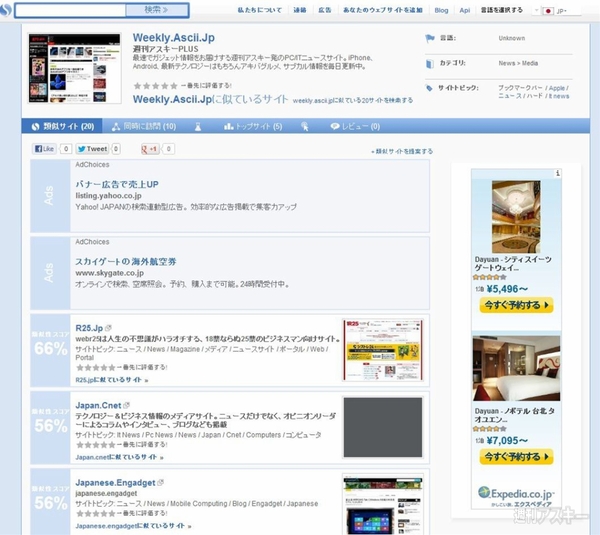Open the Api menu link
The height and width of the screenshot is (535, 600).
point(465,11)
